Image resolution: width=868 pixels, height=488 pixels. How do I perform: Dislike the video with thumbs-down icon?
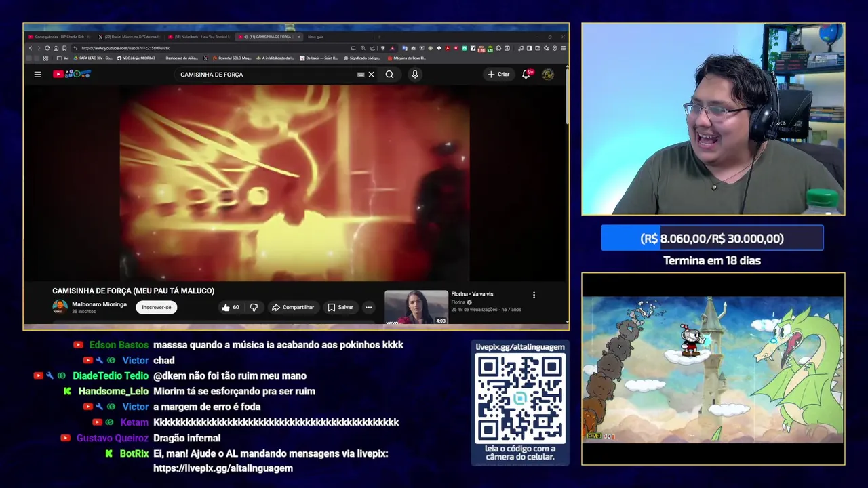tap(254, 307)
